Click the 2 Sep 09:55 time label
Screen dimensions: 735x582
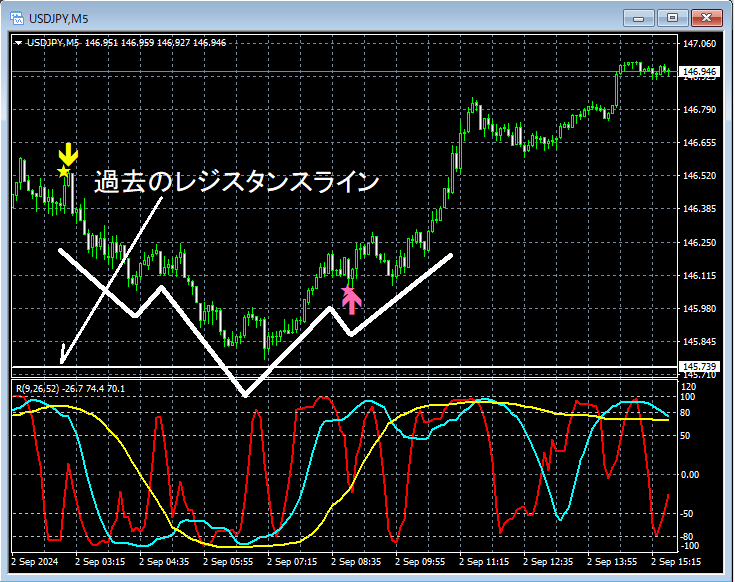(420, 561)
